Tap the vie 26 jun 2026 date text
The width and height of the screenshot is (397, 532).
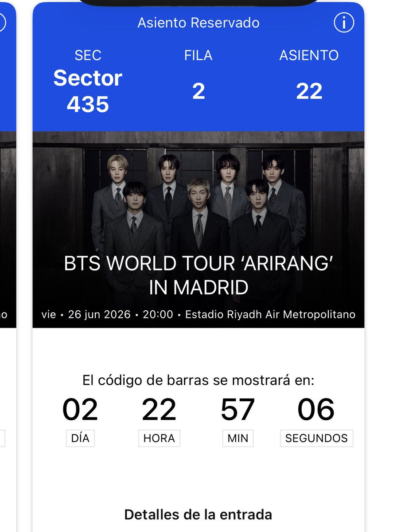coord(86,314)
